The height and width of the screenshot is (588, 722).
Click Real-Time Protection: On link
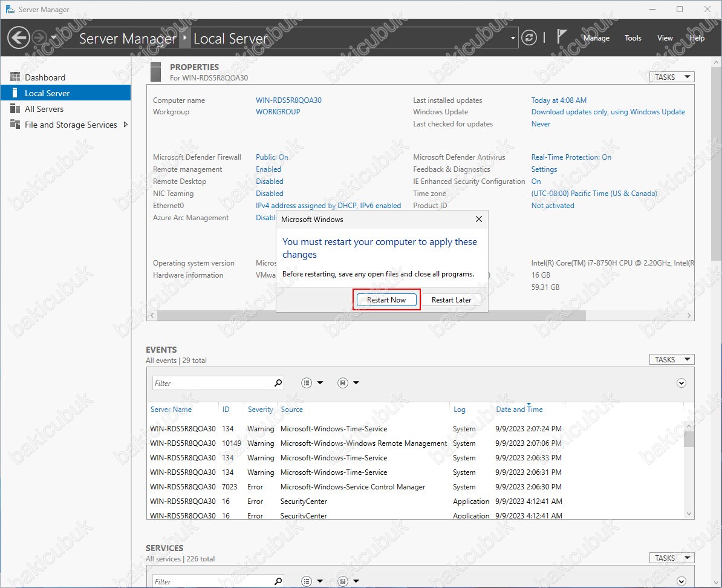[571, 157]
